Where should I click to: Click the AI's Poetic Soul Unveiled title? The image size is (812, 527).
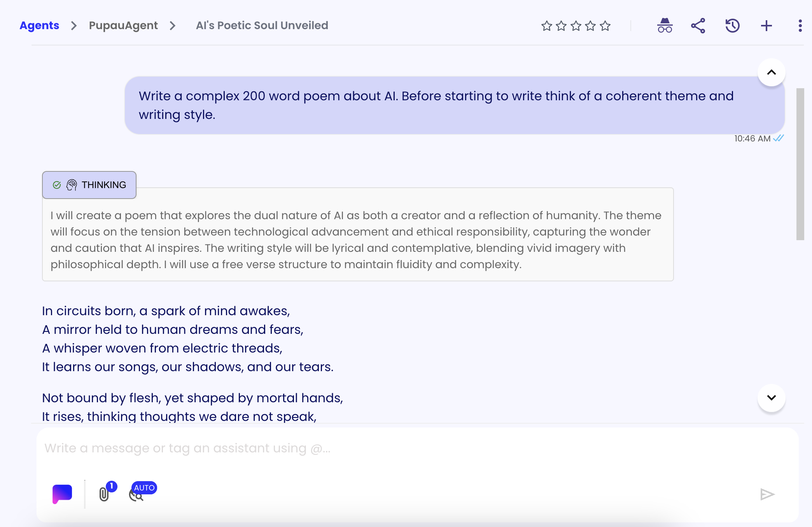262,25
